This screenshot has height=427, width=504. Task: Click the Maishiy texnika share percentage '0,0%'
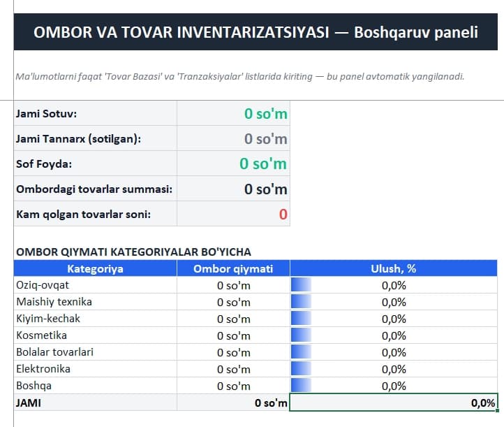394,302
